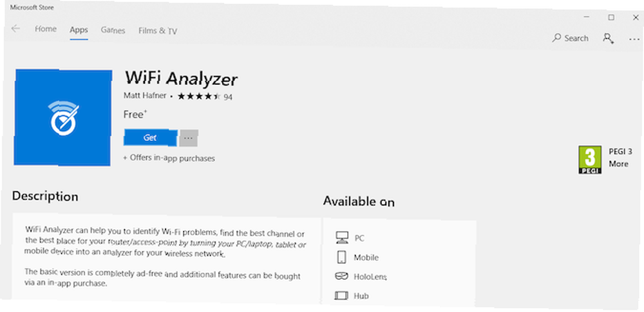
Task: Open the top-right ellipsis menu
Action: [634, 39]
